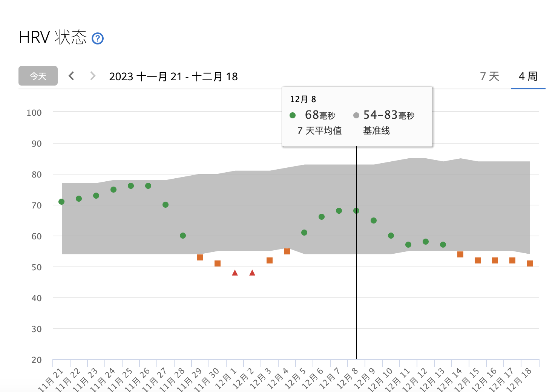Click the green dot for 11月 28
The height and width of the screenshot is (392, 558).
pyautogui.click(x=183, y=236)
